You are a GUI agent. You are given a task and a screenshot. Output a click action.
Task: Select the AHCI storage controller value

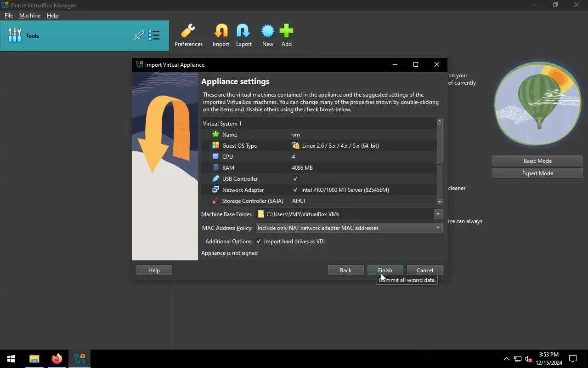tap(299, 201)
